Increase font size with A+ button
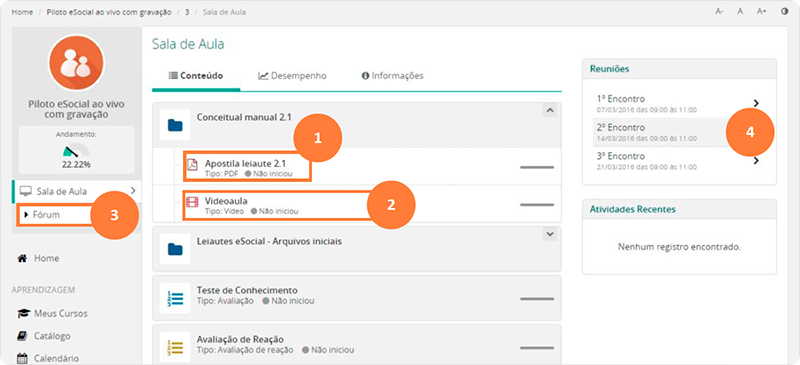Screen dimensions: 800x365 click(x=761, y=11)
